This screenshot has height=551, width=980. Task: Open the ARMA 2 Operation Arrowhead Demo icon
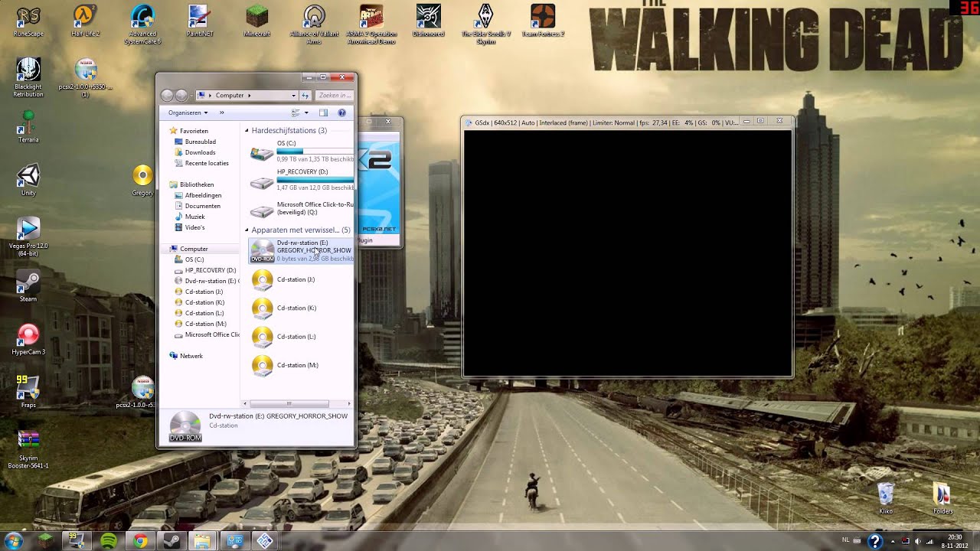[x=371, y=24]
